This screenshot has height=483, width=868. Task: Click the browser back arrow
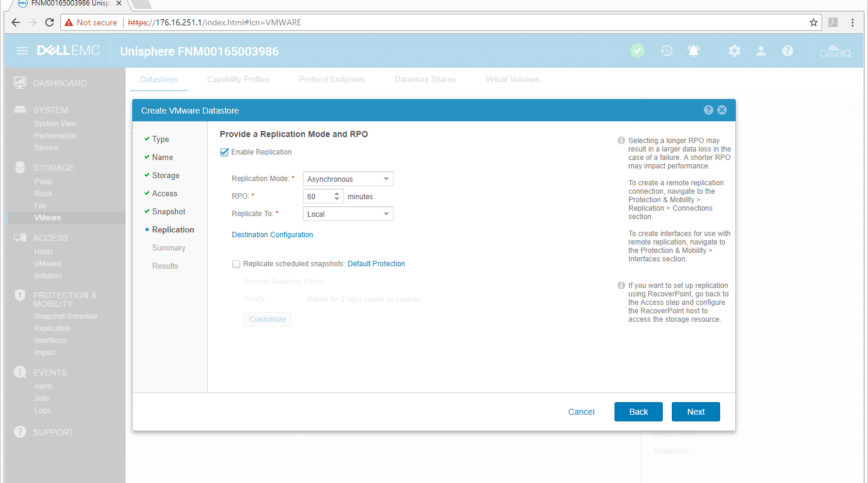pyautogui.click(x=15, y=22)
